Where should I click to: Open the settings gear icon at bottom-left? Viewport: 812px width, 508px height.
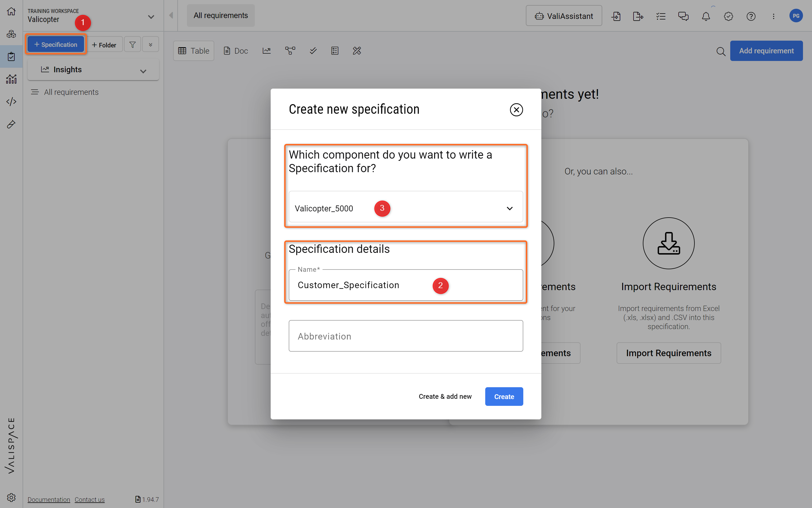click(11, 497)
